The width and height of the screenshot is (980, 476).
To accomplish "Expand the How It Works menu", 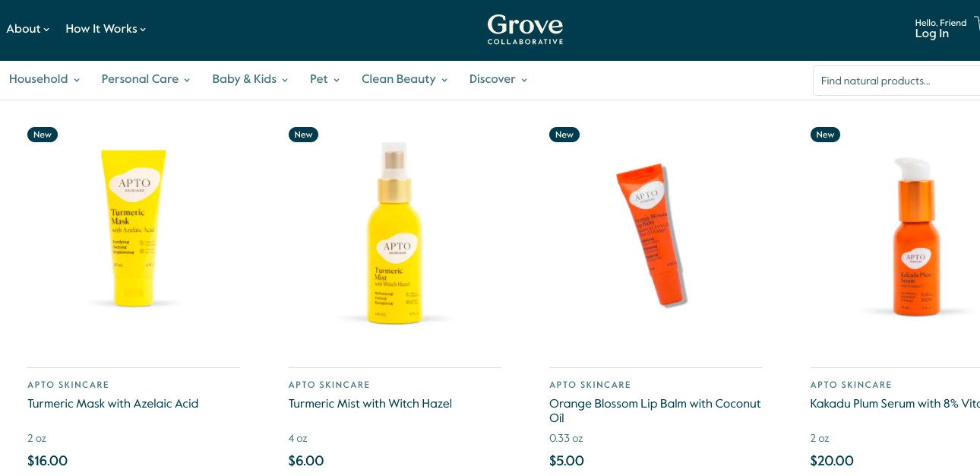I will (106, 29).
